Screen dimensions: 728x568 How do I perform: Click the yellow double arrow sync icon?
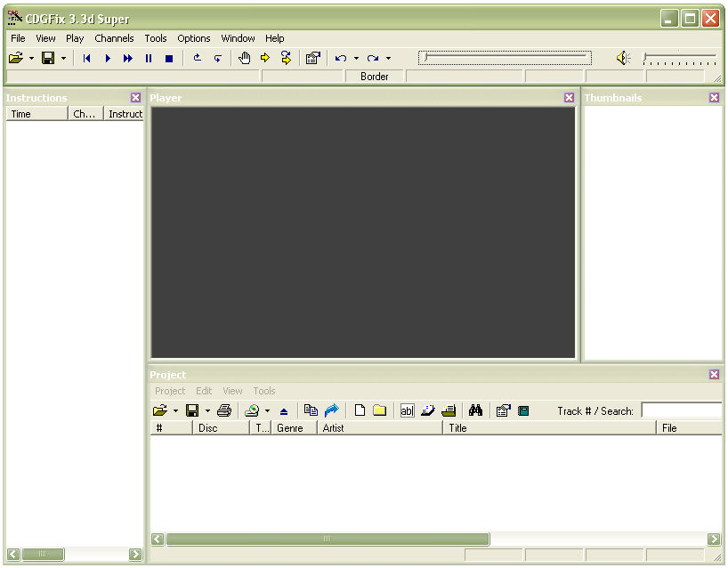click(286, 58)
